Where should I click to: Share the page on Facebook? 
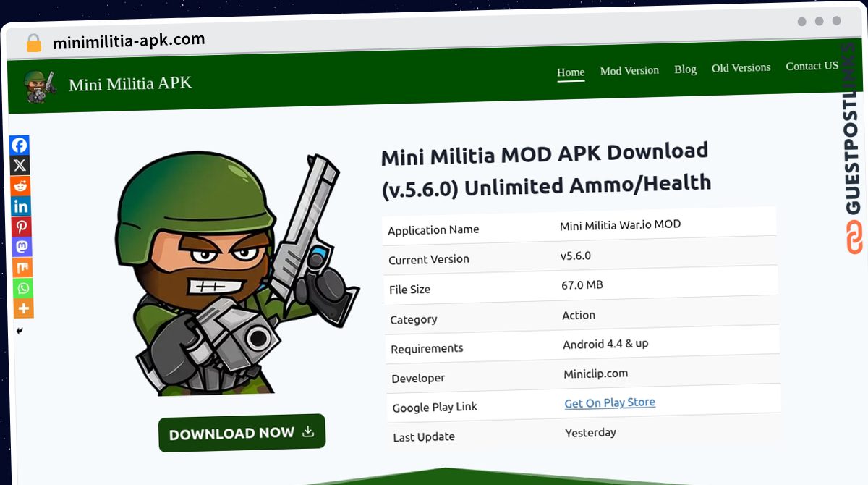tap(20, 145)
